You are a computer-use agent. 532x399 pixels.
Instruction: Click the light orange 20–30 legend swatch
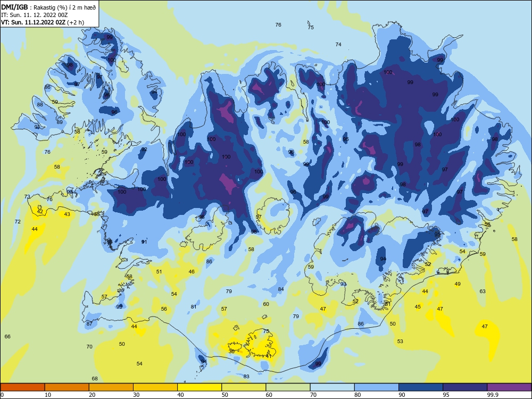coord(111,387)
